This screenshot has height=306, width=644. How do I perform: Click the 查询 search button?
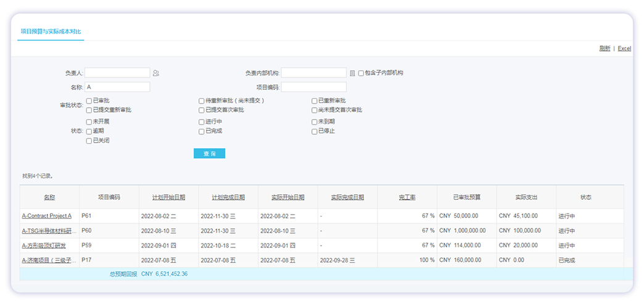pyautogui.click(x=210, y=154)
